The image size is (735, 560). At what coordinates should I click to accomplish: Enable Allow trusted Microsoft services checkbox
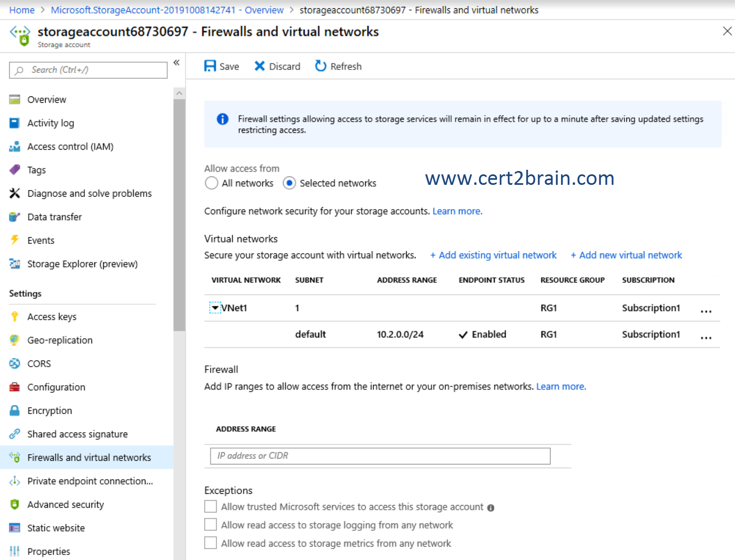pos(210,507)
